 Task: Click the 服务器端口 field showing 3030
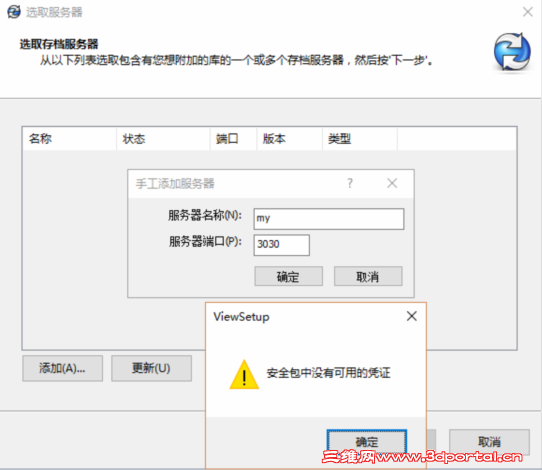pos(282,245)
